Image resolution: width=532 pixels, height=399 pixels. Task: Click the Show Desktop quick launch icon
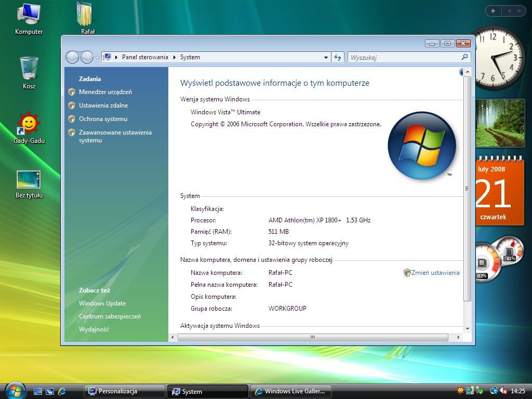[38, 391]
